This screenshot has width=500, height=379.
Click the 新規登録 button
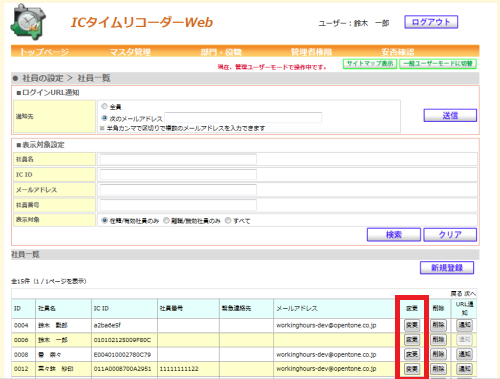447,268
